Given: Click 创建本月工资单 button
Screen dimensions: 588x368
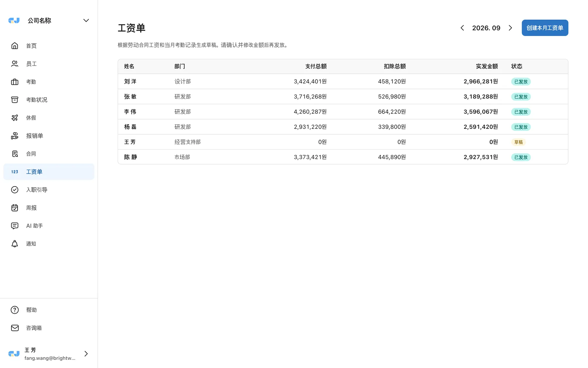Looking at the screenshot, I should pos(545,28).
